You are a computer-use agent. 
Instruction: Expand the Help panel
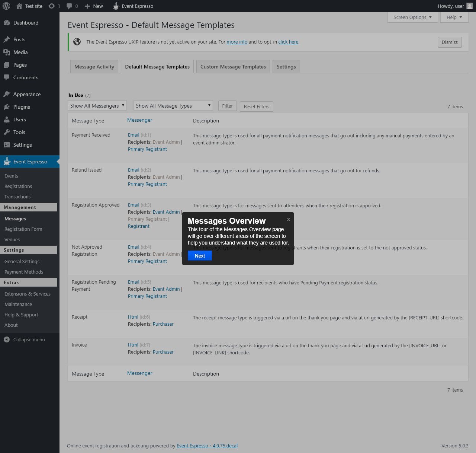tap(454, 17)
